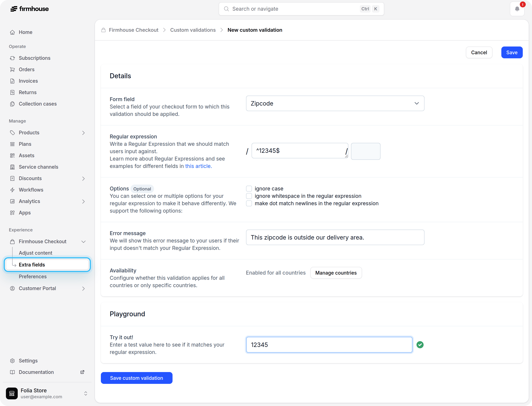Open the Folia Store account switcher
The height and width of the screenshot is (406, 532).
click(x=86, y=393)
